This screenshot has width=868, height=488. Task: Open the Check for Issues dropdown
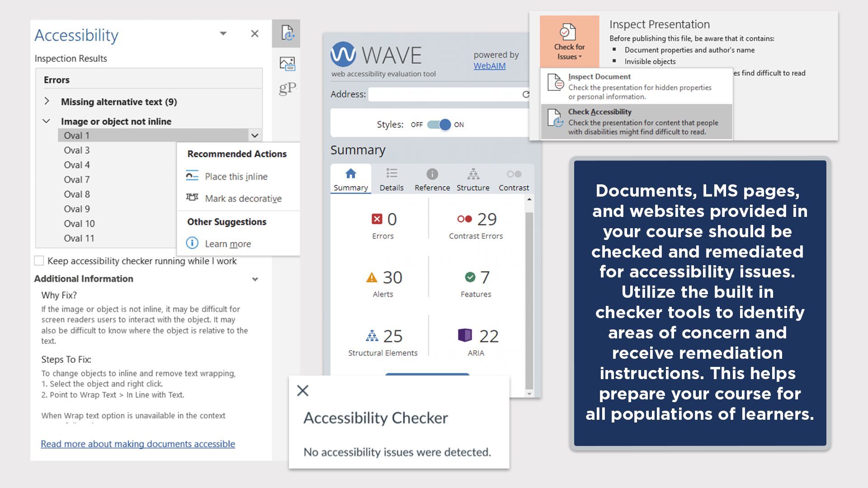(x=570, y=42)
